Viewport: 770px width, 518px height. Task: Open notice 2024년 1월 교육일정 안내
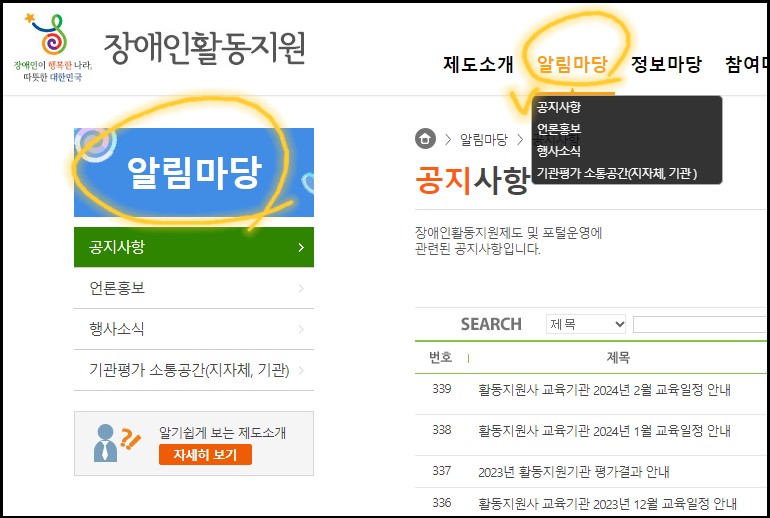coord(605,431)
